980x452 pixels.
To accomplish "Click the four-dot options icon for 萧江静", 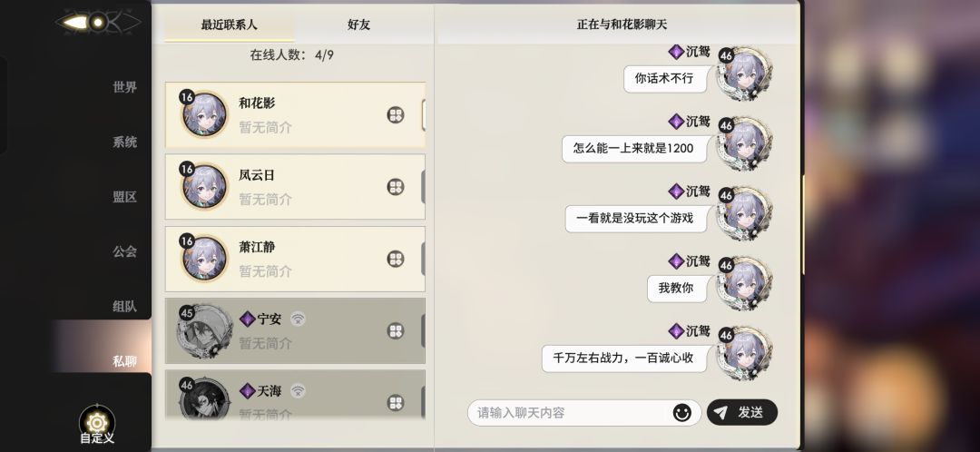I will click(x=396, y=260).
